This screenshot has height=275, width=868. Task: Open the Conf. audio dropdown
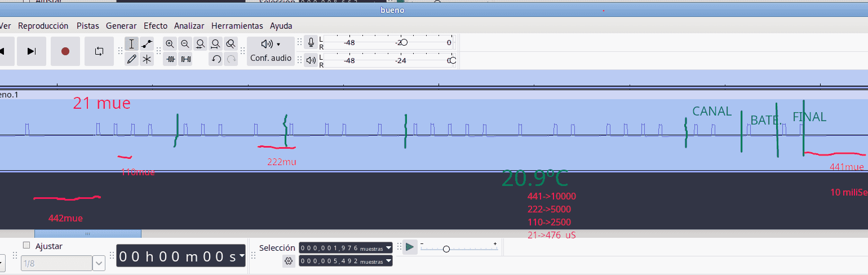pyautogui.click(x=271, y=51)
